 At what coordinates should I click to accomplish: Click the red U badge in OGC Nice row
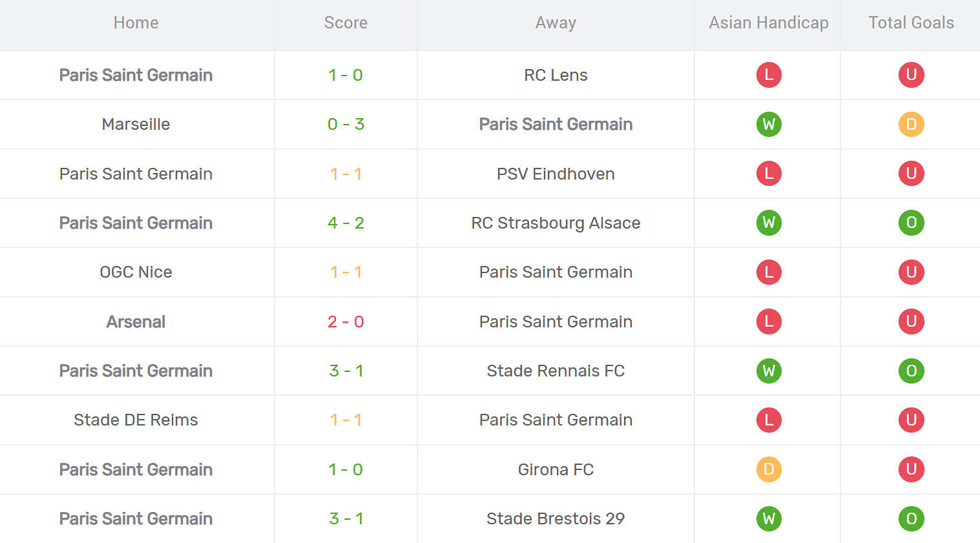click(911, 272)
